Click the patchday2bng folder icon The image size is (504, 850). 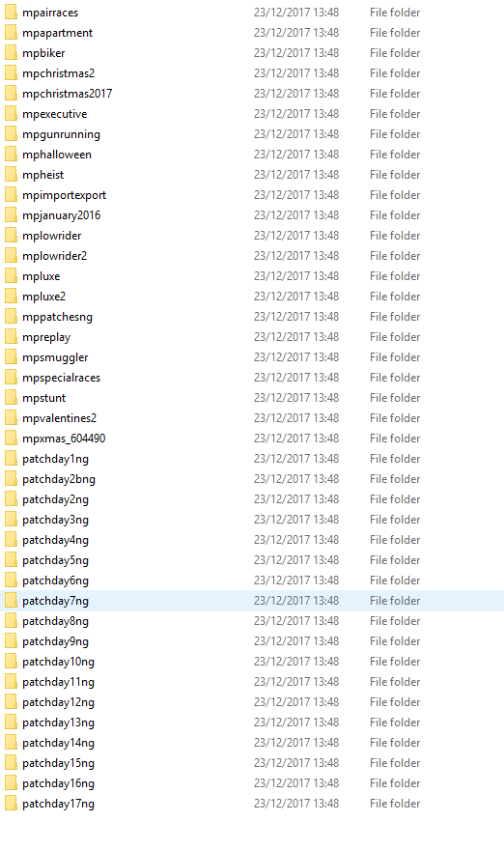pyautogui.click(x=11, y=479)
